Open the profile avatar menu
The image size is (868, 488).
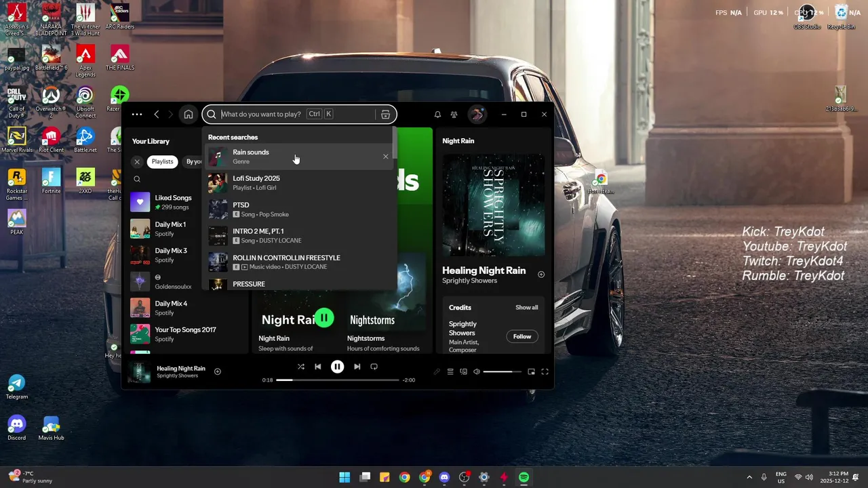477,115
